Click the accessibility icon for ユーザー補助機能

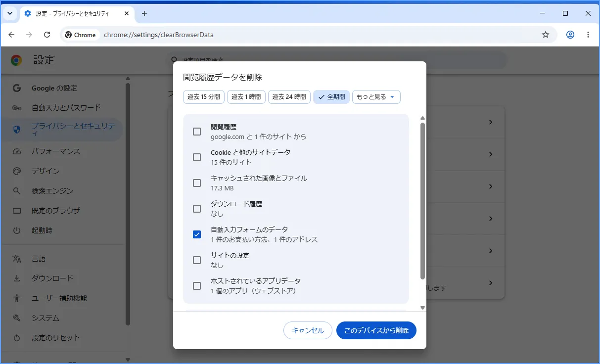point(17,298)
